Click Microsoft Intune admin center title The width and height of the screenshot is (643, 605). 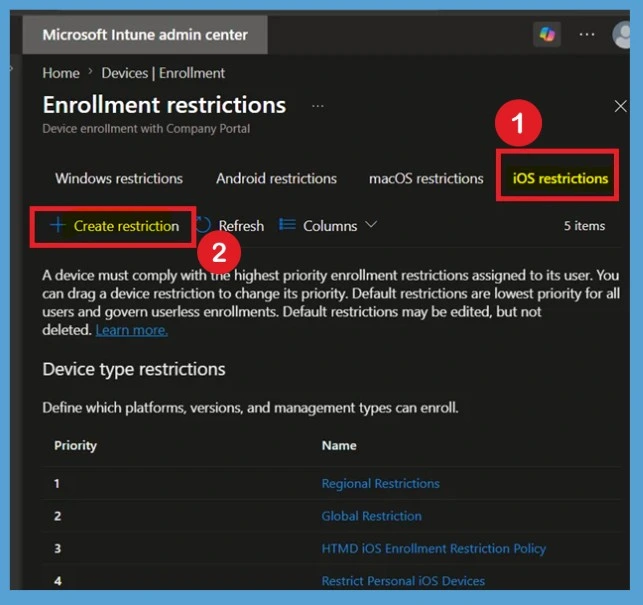[145, 35]
